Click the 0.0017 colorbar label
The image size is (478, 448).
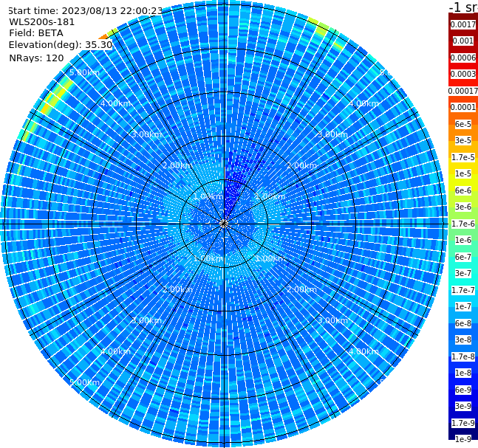[463, 24]
